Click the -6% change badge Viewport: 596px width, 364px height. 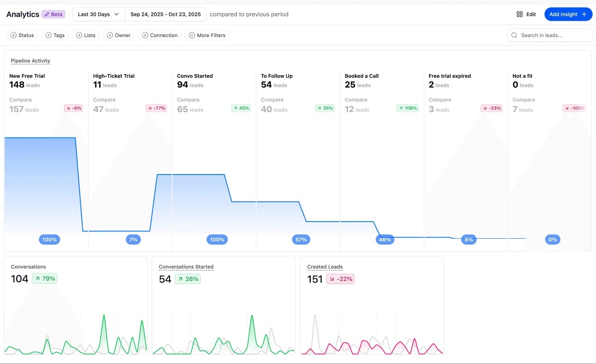[x=73, y=108]
